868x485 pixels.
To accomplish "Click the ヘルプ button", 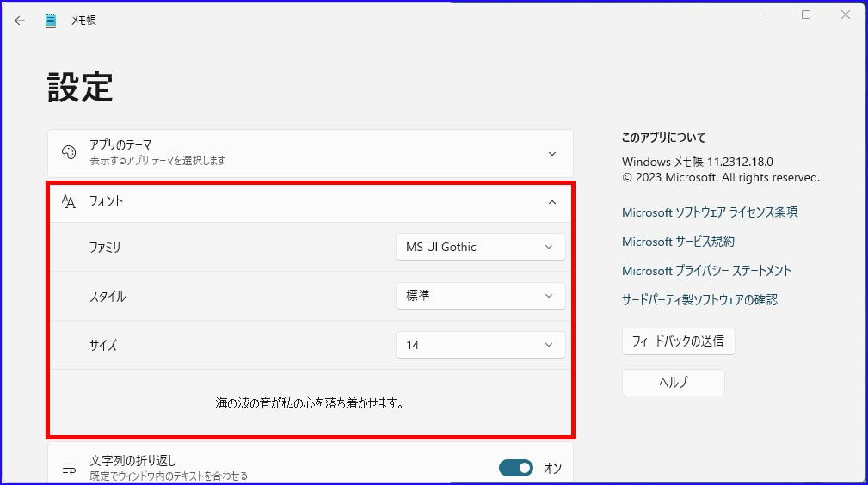I will click(673, 382).
